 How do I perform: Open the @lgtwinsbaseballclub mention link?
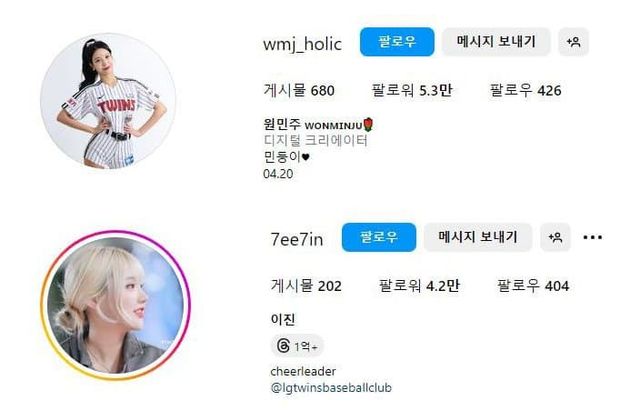pos(331,388)
